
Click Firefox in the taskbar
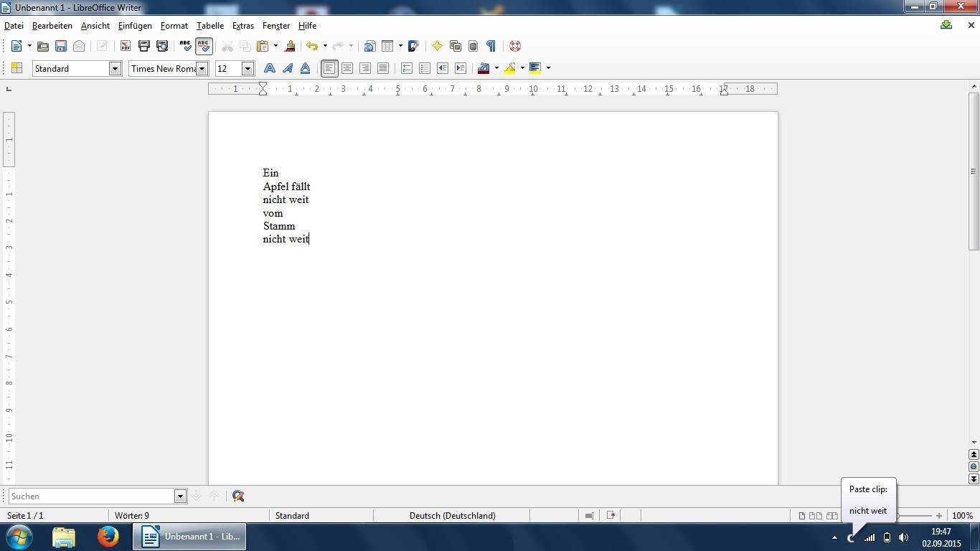[x=108, y=537]
